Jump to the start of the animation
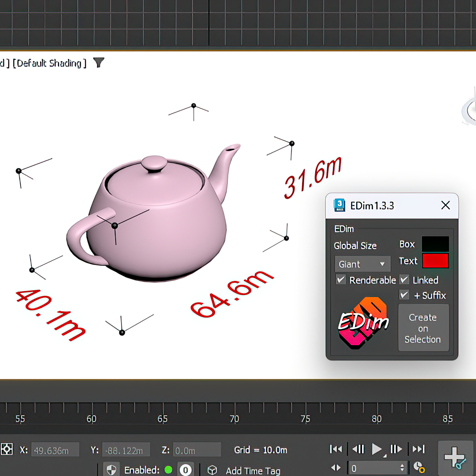The image size is (476, 476). point(336,449)
